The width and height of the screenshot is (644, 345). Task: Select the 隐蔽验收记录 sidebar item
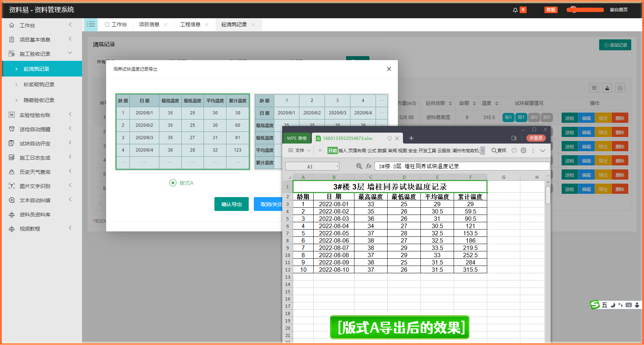click(39, 100)
